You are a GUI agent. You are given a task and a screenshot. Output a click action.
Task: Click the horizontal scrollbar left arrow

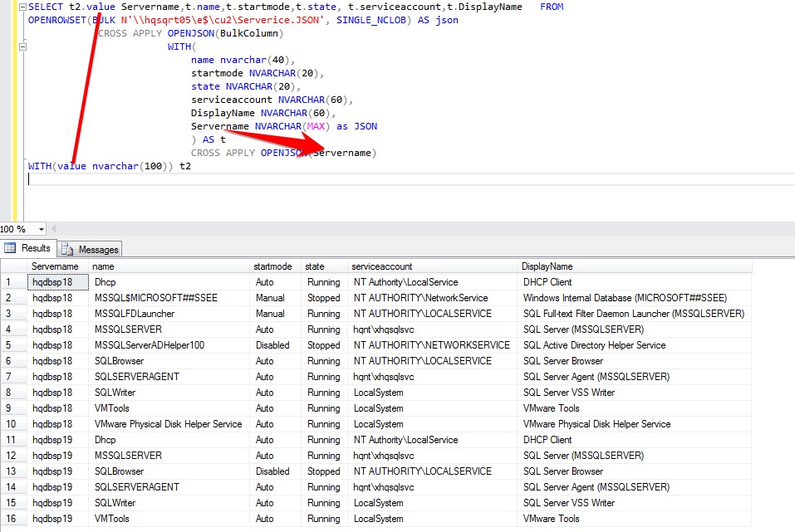click(55, 229)
